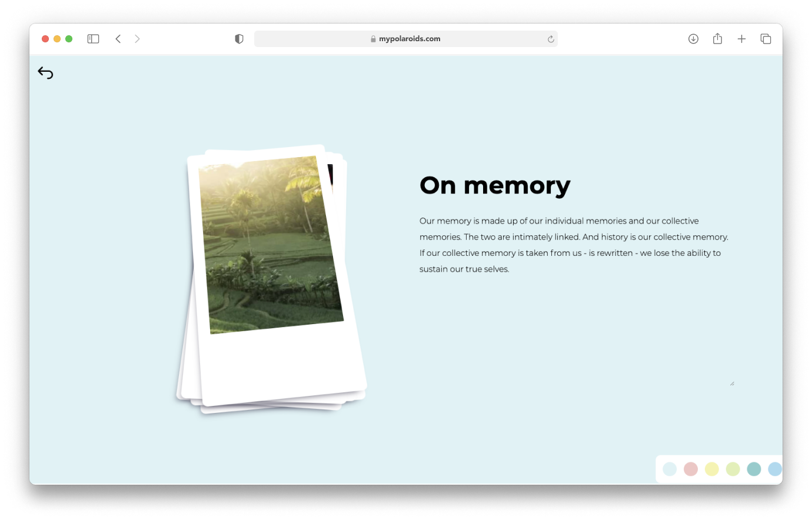Click the share icon in Safari toolbar
This screenshot has height=520, width=812.
[717, 39]
